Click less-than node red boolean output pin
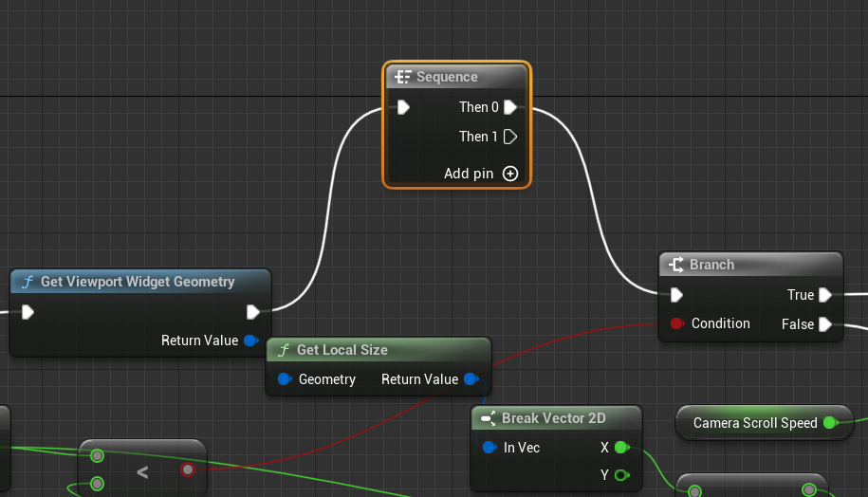868x497 pixels. 188,469
